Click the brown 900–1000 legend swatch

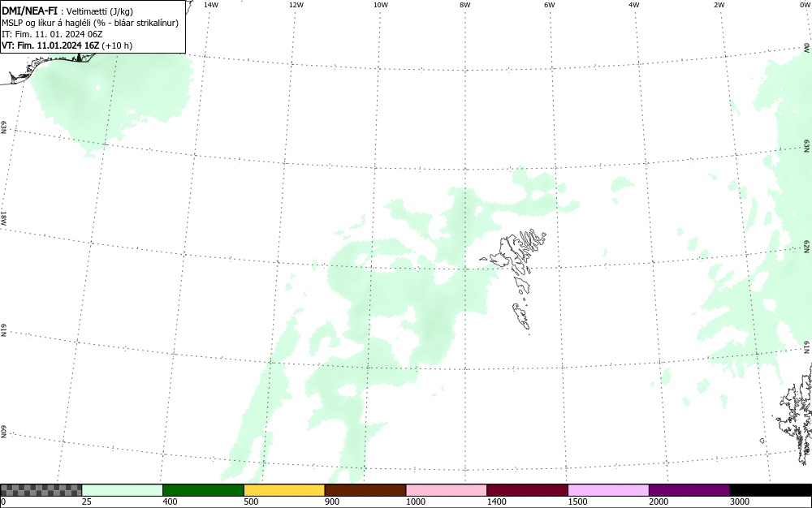365,490
